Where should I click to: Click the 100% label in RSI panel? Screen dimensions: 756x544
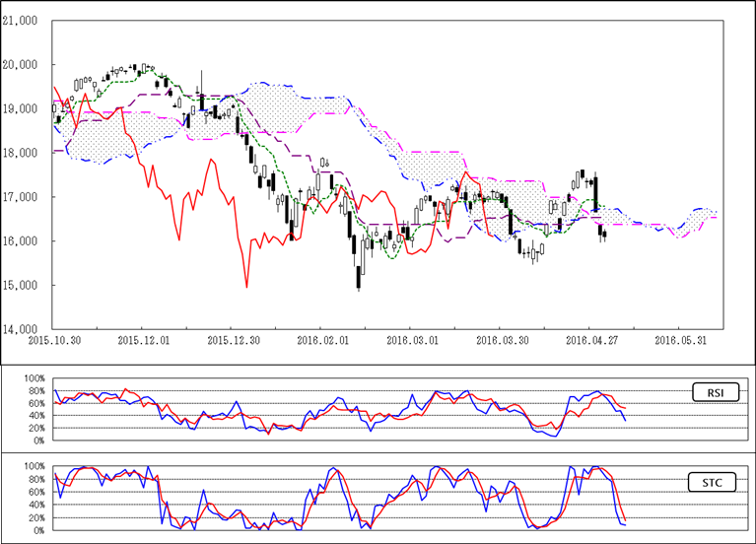(x=34, y=378)
